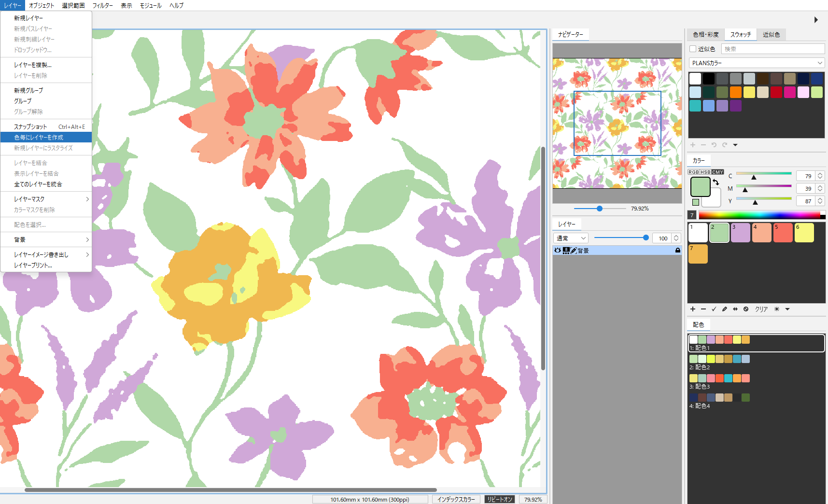Enable the 近似色 checkbox
Screen dimensions: 828x504
pyautogui.click(x=693, y=49)
